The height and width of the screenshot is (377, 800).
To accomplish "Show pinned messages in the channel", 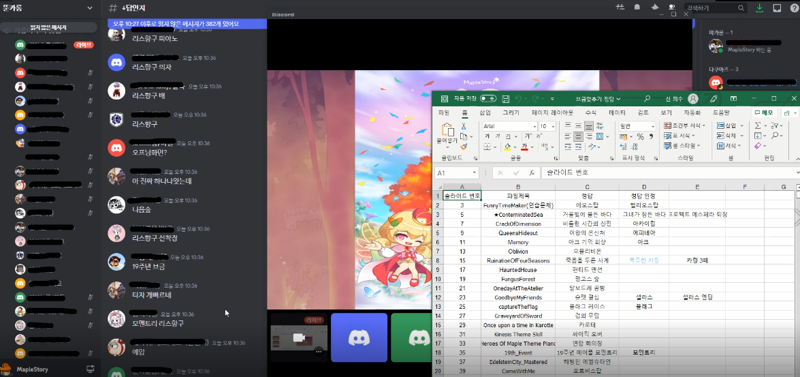I will [x=655, y=8].
